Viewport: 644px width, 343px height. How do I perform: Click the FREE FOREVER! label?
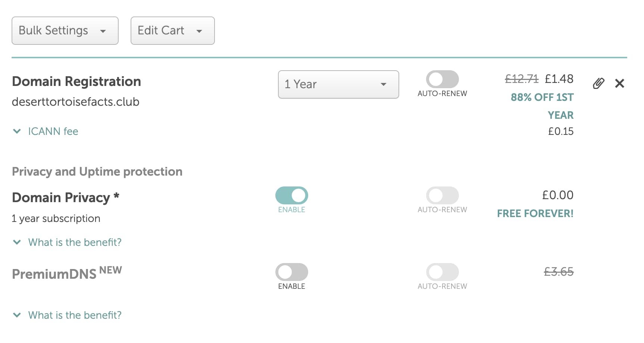[535, 213]
